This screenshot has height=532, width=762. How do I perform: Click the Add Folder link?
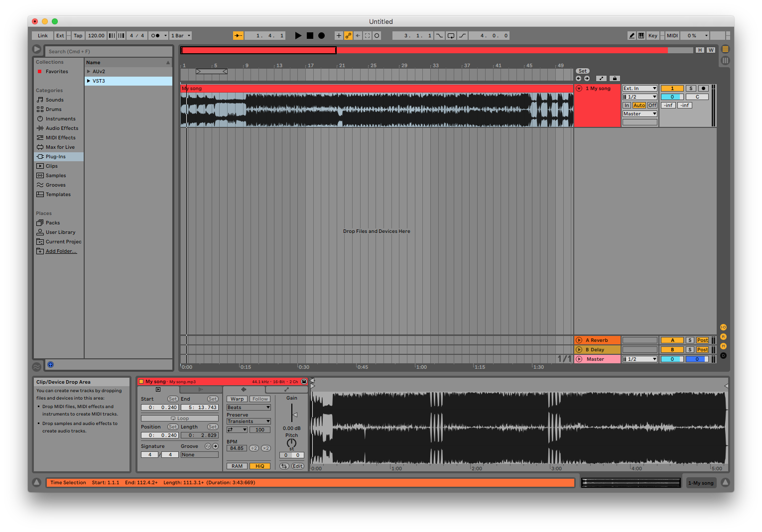pos(61,251)
